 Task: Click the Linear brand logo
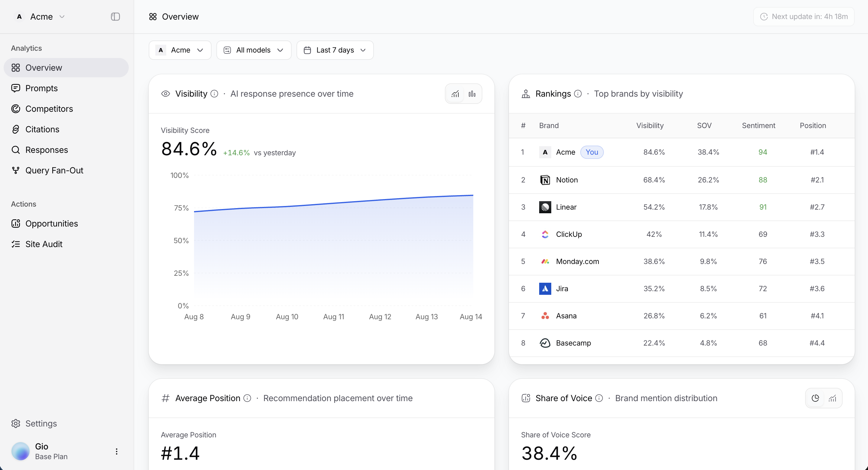click(545, 208)
